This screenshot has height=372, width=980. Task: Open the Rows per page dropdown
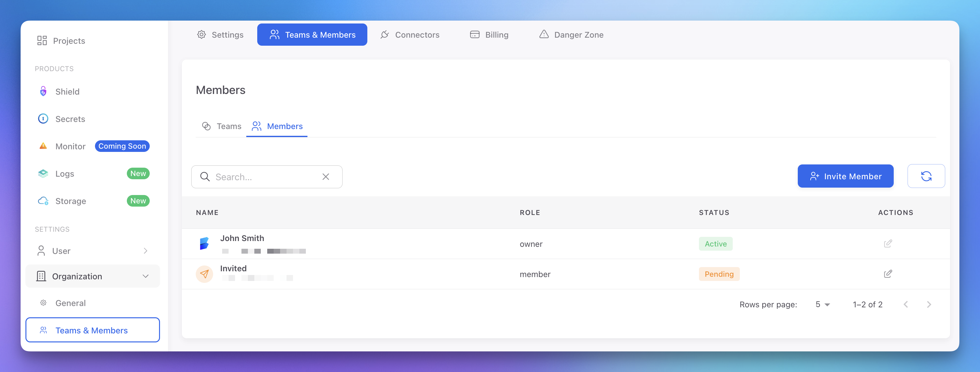[822, 304]
